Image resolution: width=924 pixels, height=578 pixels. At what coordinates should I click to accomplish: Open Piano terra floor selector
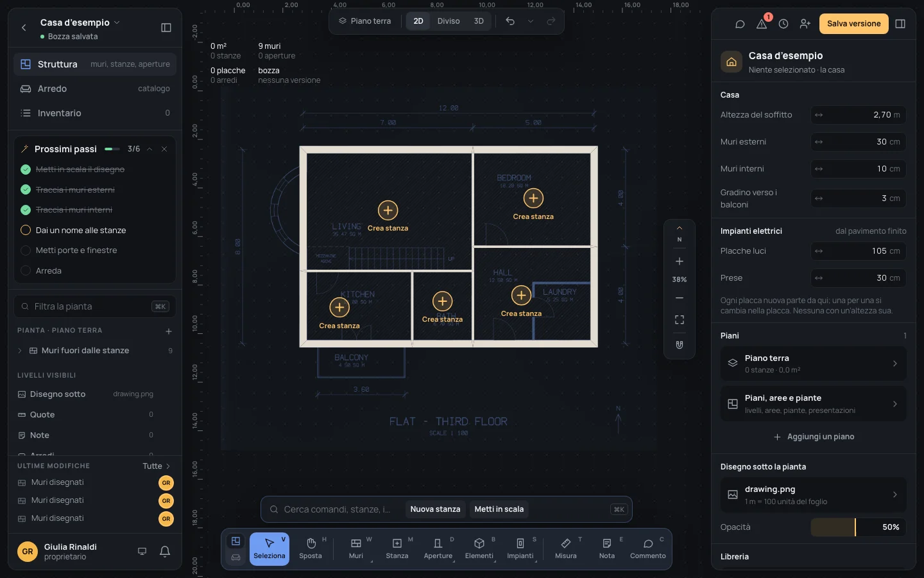click(x=365, y=21)
